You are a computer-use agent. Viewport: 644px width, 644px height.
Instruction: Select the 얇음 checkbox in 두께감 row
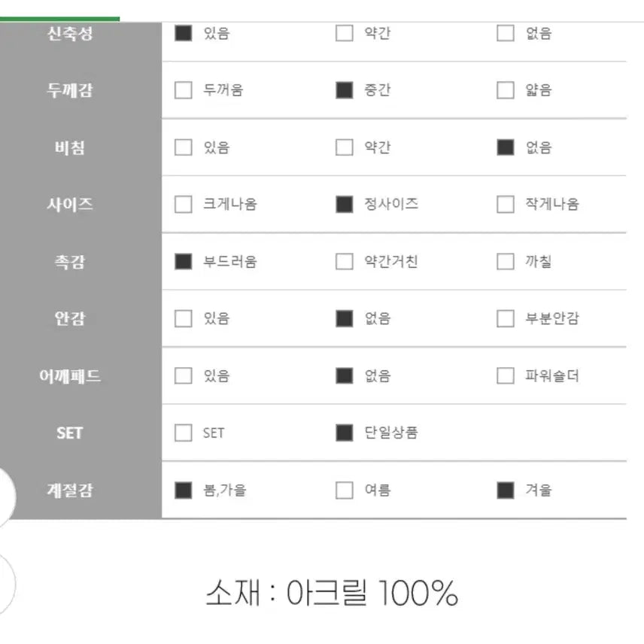pyautogui.click(x=505, y=90)
